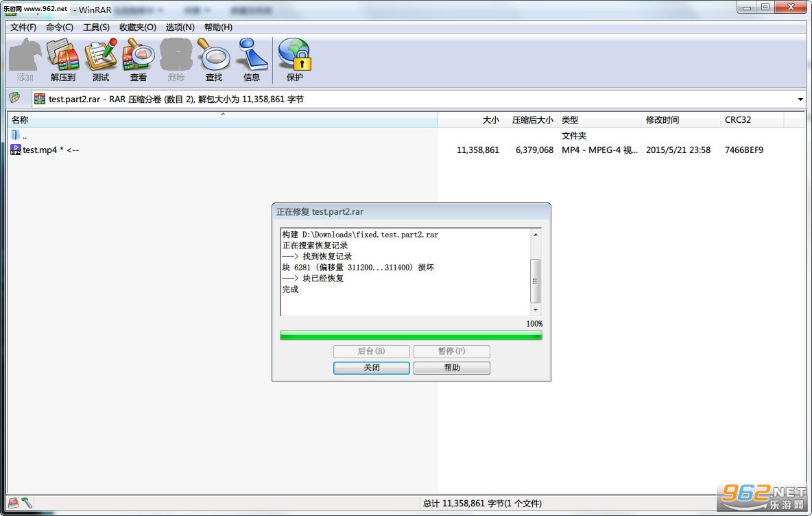Select the test.mp4 file icon
The image size is (812, 516).
(x=15, y=150)
